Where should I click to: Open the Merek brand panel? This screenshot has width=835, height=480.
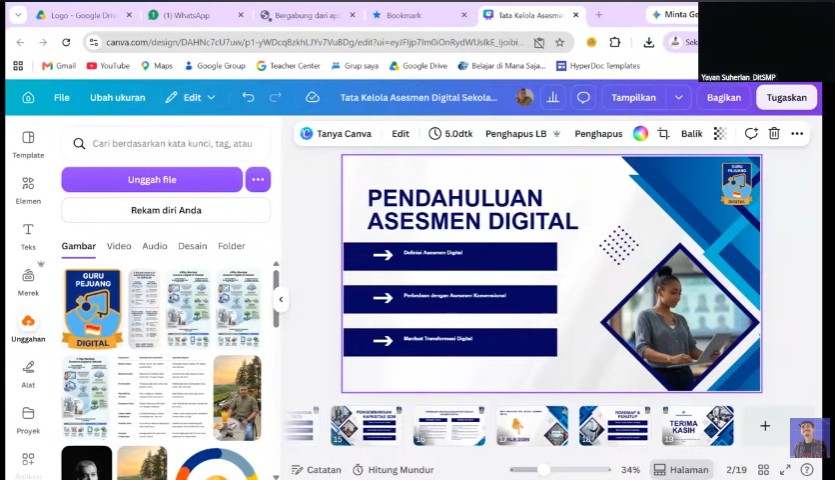pos(28,282)
